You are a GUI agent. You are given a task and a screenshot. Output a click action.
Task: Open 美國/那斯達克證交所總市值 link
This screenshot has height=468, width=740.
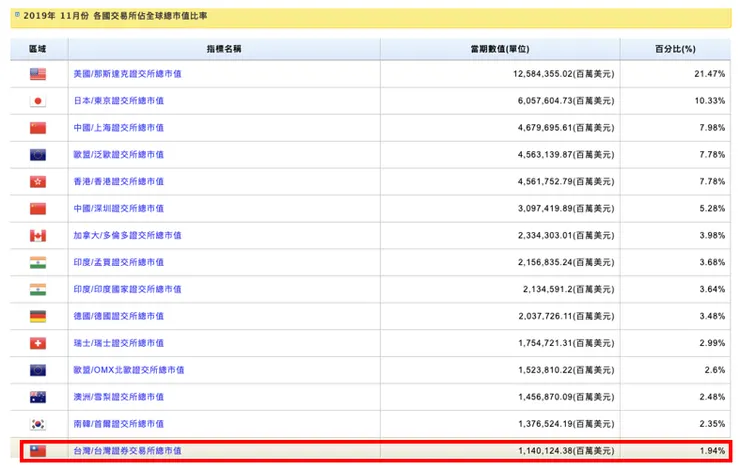(x=127, y=74)
